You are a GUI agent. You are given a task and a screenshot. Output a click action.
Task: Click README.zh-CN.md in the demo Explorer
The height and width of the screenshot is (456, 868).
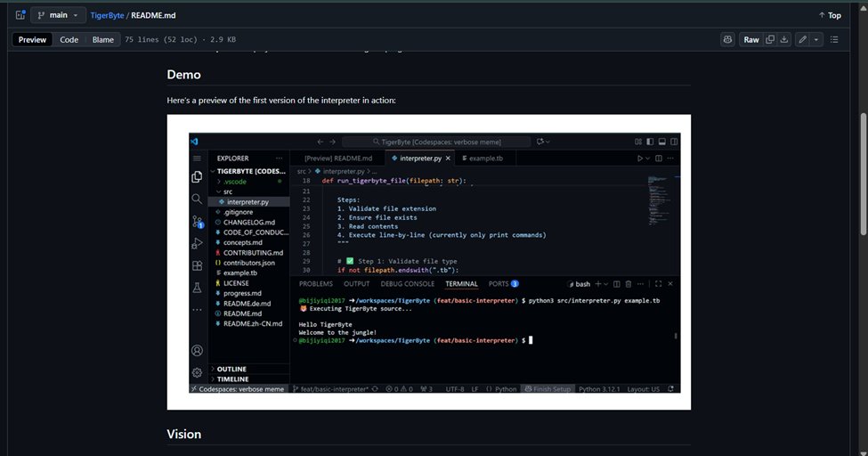248,323
